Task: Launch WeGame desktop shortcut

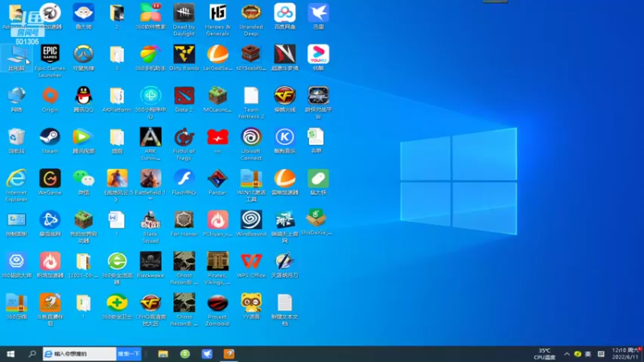Action: coord(50,179)
